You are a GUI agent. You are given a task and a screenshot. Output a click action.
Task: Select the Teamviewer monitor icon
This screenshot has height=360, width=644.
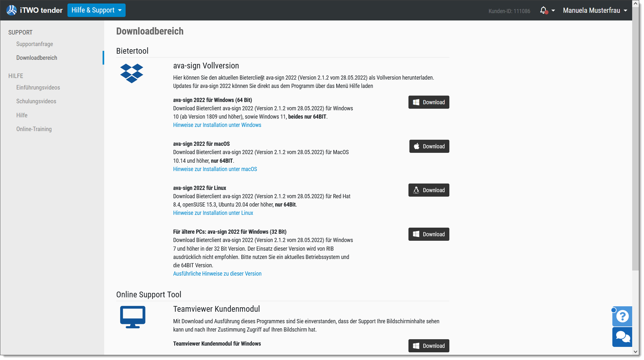click(132, 317)
